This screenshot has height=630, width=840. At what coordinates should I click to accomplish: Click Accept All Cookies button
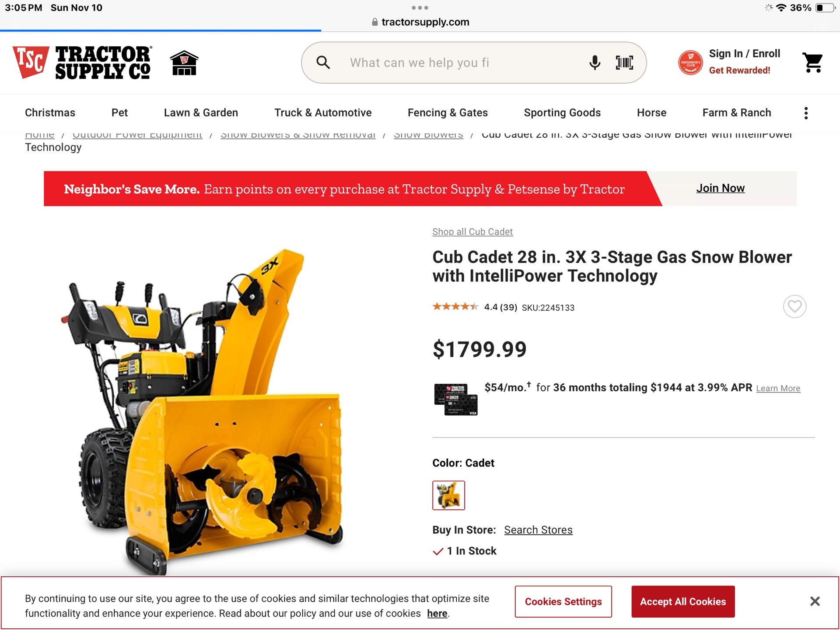pos(683,602)
